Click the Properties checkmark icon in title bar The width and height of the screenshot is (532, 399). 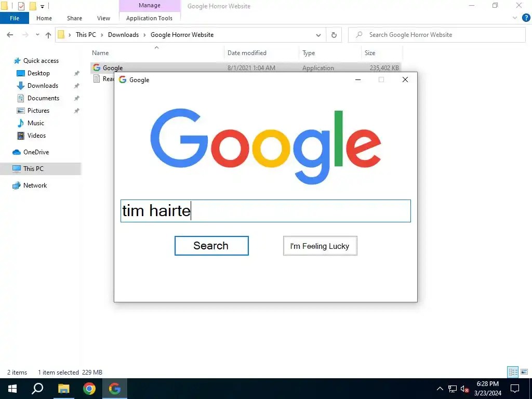click(x=21, y=6)
